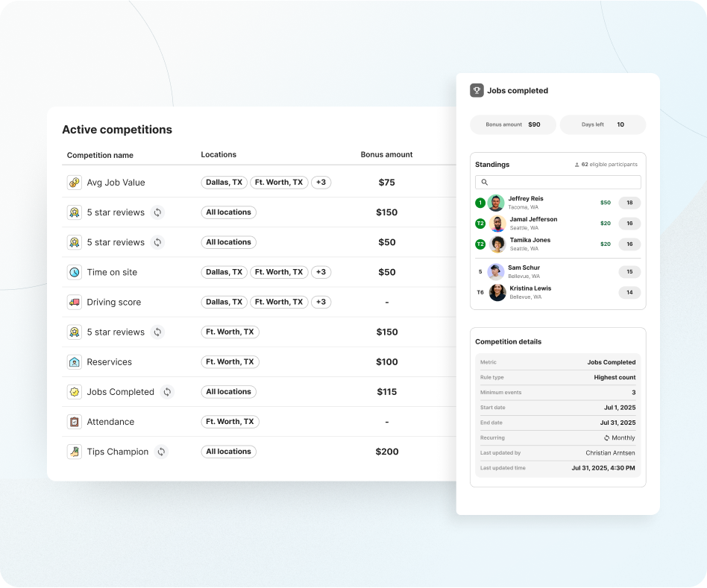Click the badge icon beside Jobs Completed row

(75, 391)
